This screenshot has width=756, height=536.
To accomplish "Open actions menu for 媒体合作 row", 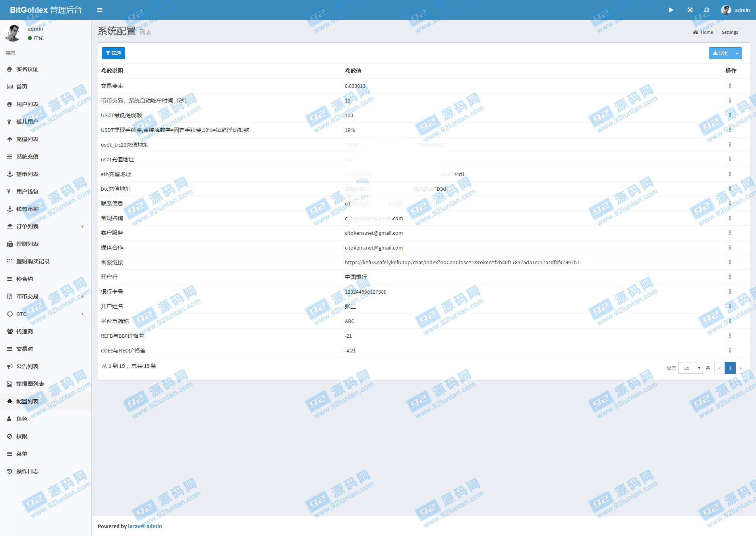I will pos(730,248).
